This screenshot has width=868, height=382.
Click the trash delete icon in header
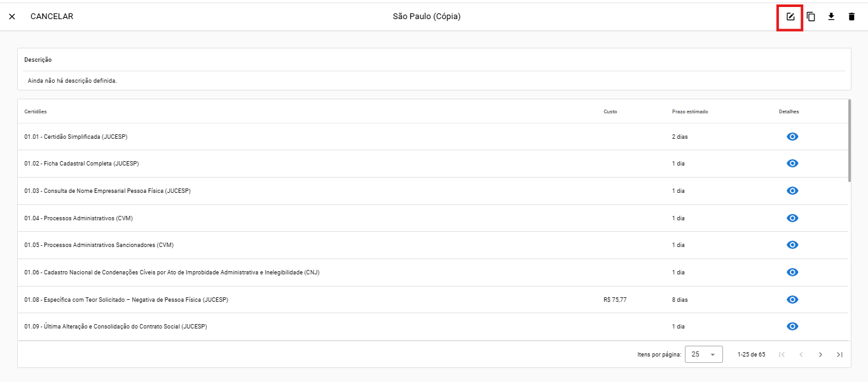[851, 17]
